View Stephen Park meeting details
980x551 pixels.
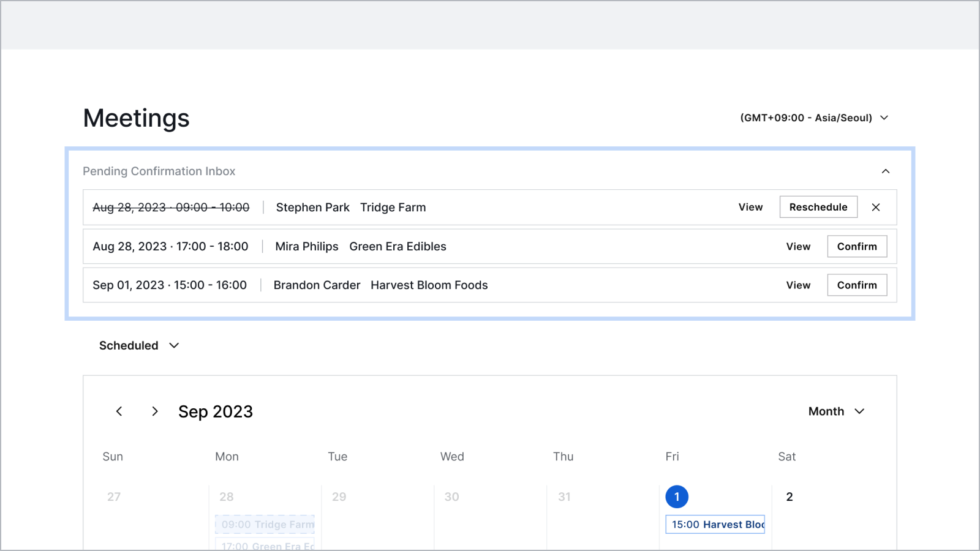pos(750,208)
